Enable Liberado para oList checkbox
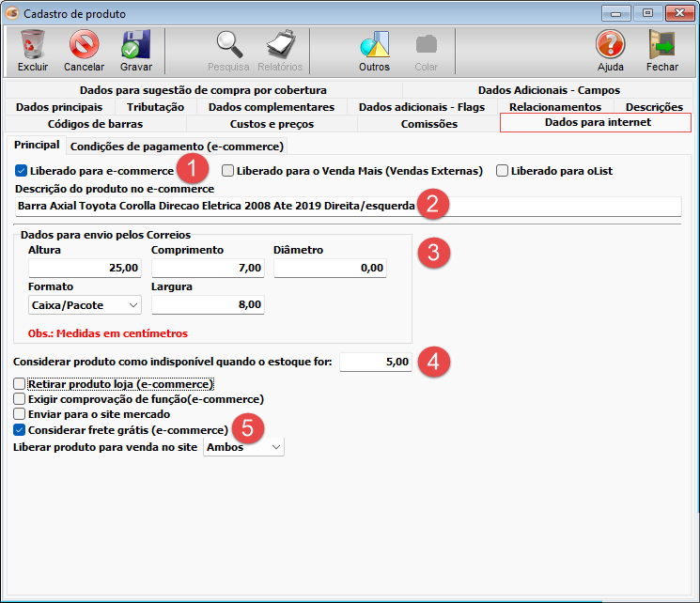 503,171
